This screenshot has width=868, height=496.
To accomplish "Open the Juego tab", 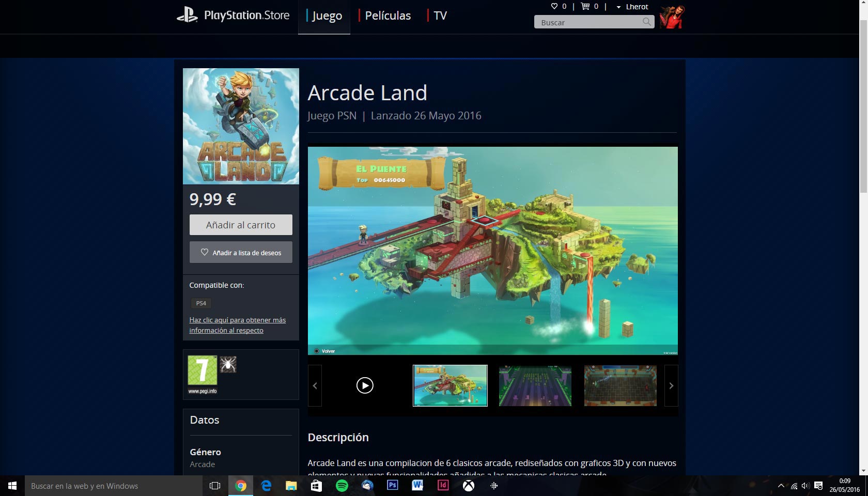I will click(x=324, y=16).
